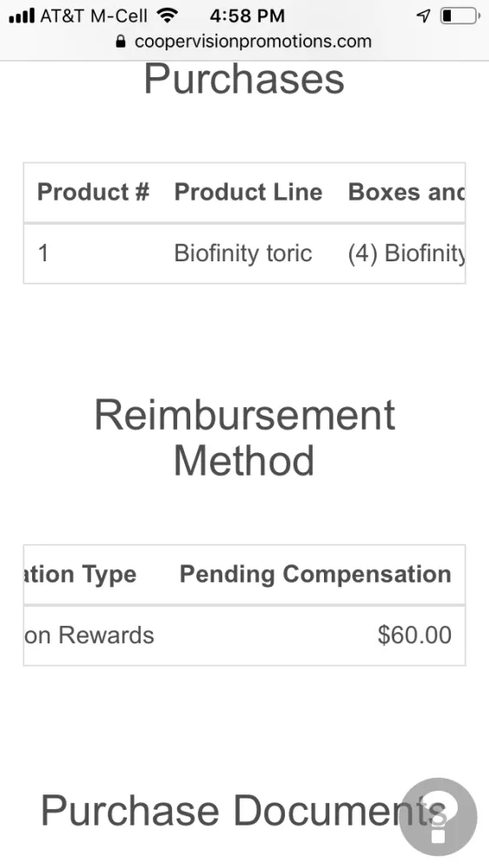Tap the Biofinity toric product cell
The width and height of the screenshot is (489, 868).
pos(243,253)
